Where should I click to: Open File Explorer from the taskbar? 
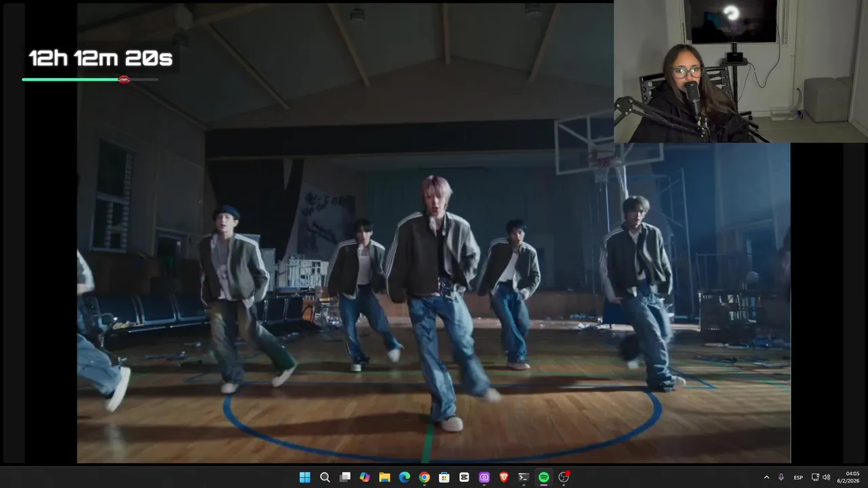[384, 477]
